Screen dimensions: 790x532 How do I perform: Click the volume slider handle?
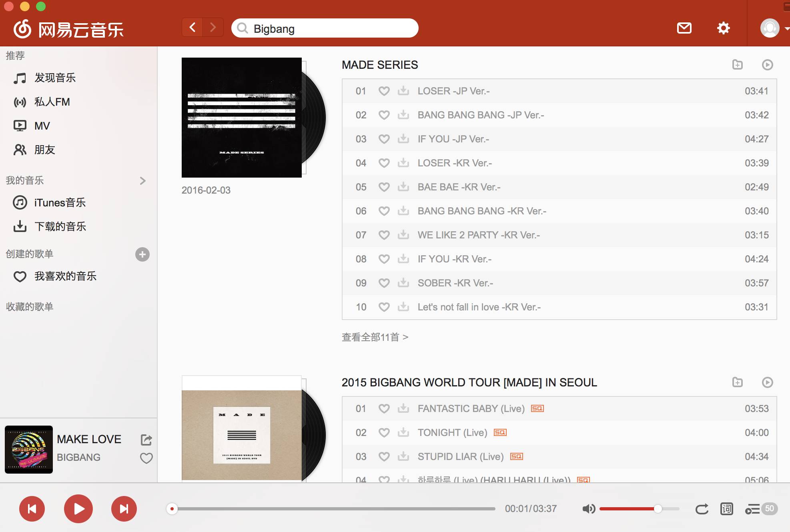[658, 509]
